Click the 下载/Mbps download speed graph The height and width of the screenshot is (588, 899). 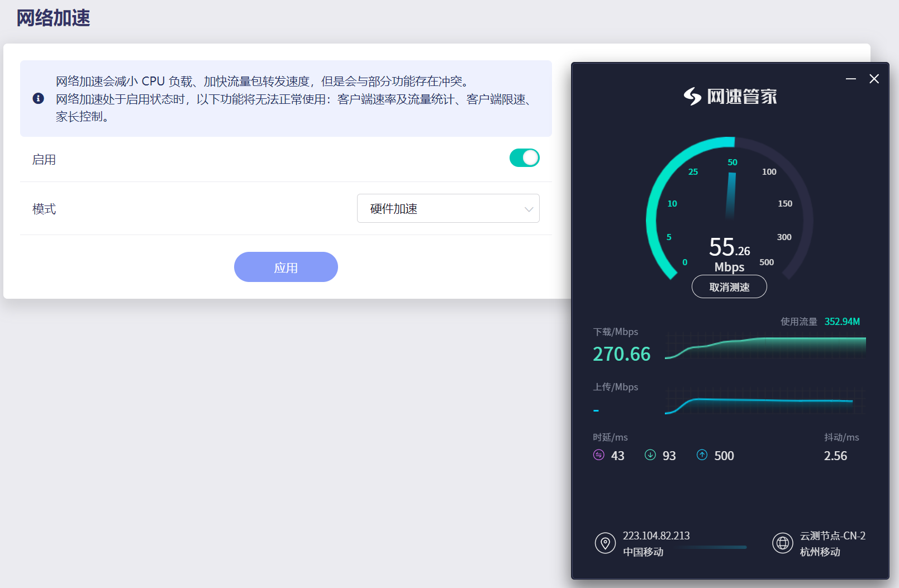(x=765, y=347)
